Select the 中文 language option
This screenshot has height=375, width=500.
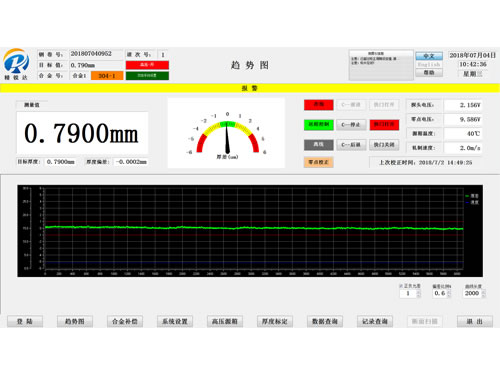point(429,56)
